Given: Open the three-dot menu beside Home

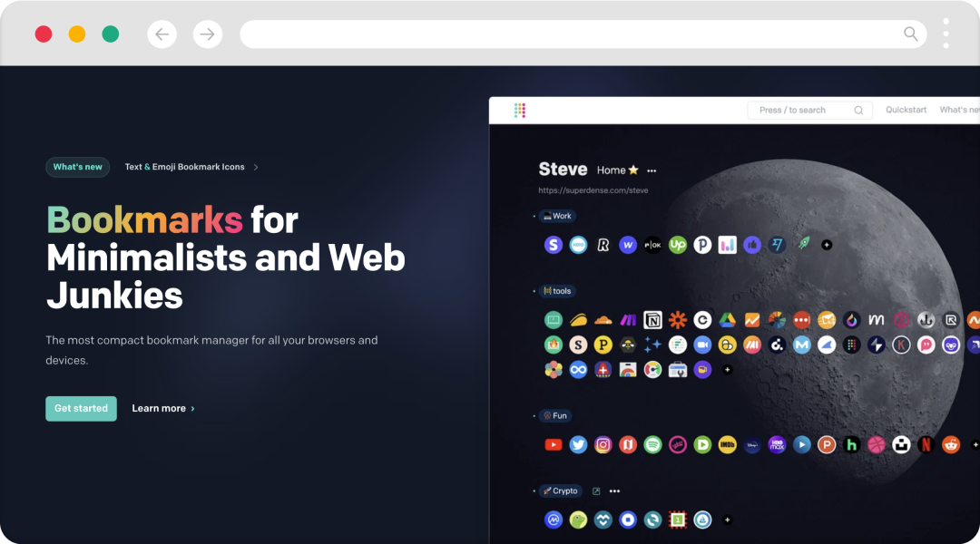Looking at the screenshot, I should [652, 170].
